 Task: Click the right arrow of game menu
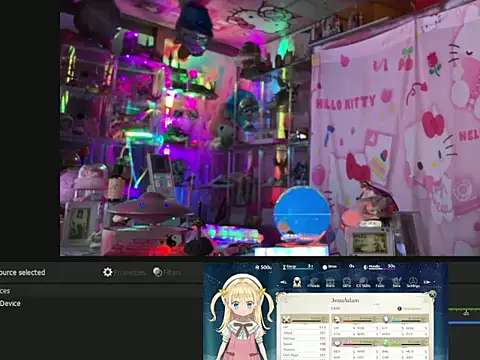pos(427,282)
